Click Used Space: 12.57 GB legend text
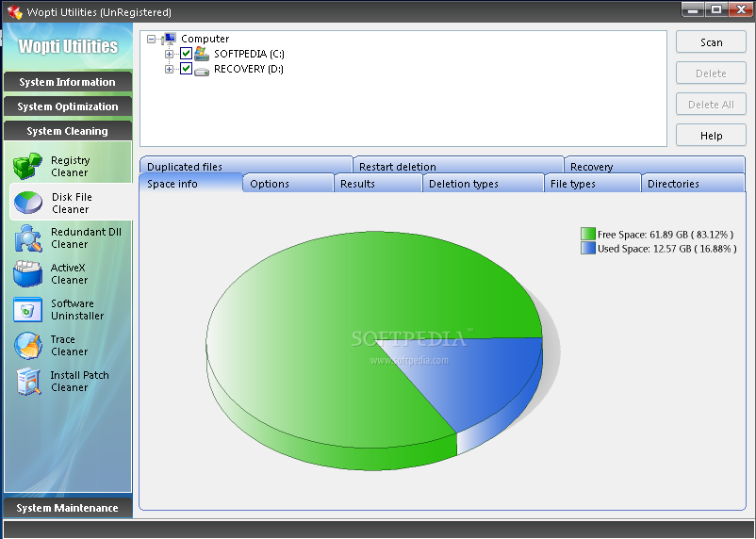This screenshot has width=756, height=539. coord(667,249)
